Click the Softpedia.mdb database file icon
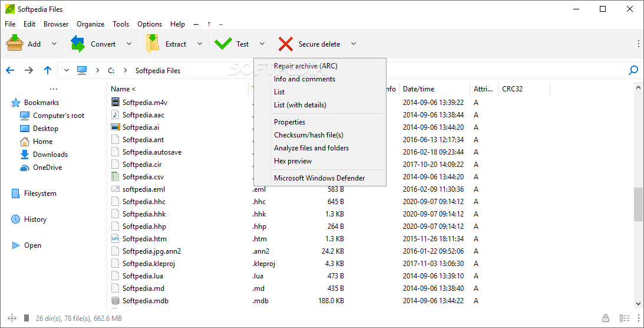644x328 pixels. point(115,300)
